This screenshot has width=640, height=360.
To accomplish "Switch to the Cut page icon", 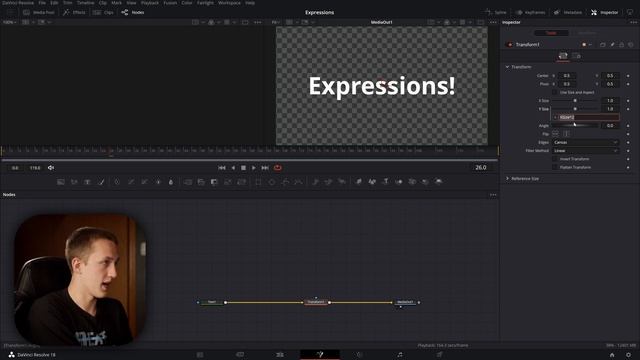I will click(240, 355).
